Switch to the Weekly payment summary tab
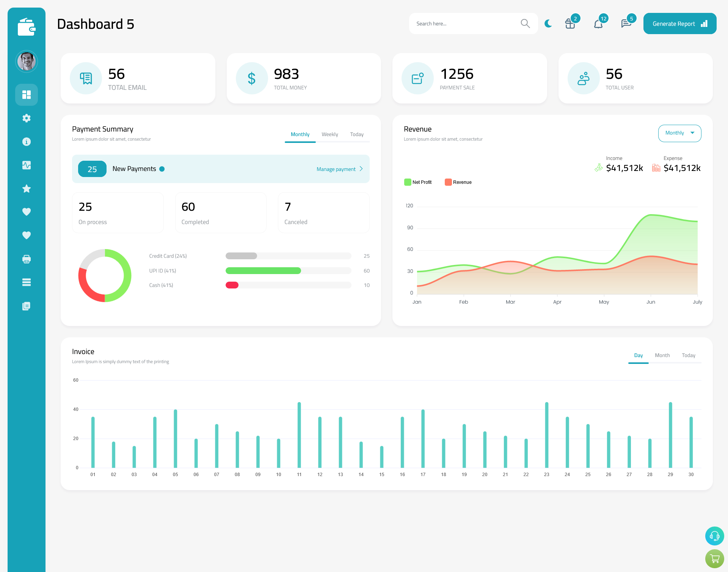Viewport: 728px width, 572px height. click(330, 134)
